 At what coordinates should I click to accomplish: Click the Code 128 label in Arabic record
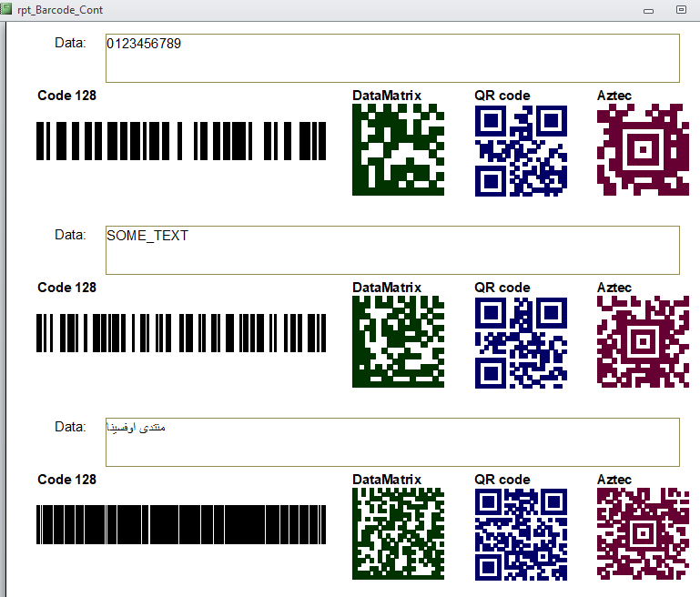pos(67,480)
